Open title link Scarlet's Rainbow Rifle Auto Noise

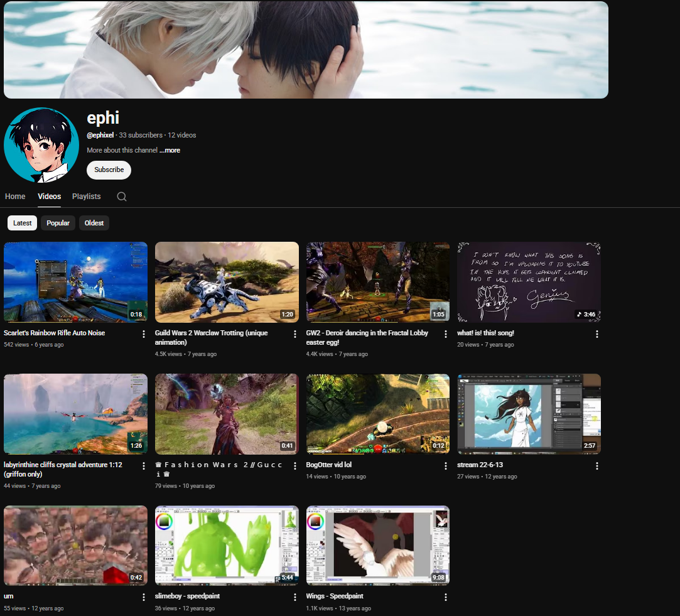(x=54, y=333)
